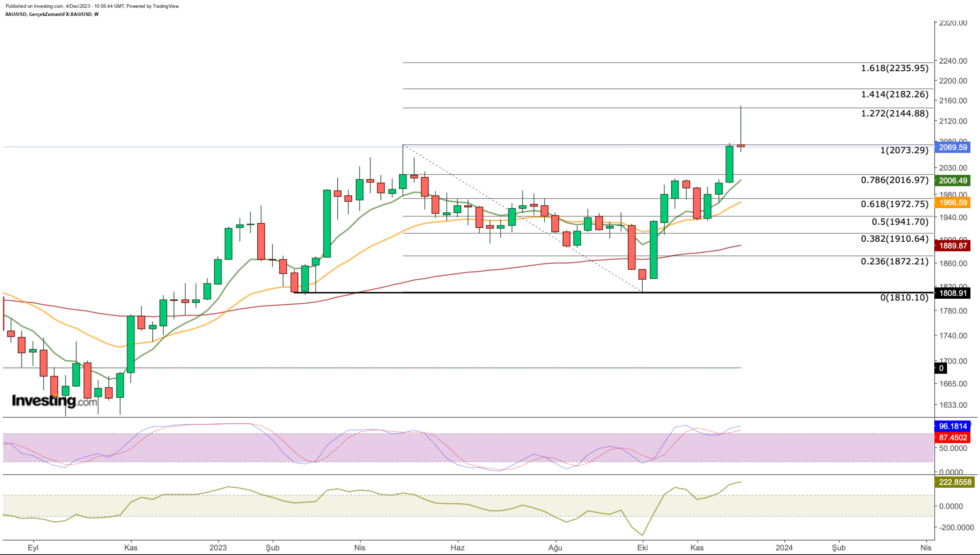
Task: Click the orange 1966.59 moving average tag
Action: [x=952, y=202]
